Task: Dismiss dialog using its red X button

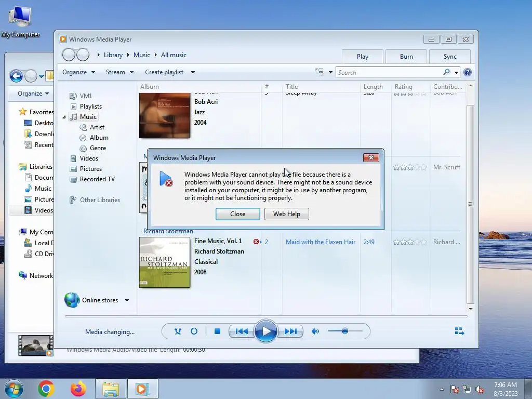Action: coord(371,158)
